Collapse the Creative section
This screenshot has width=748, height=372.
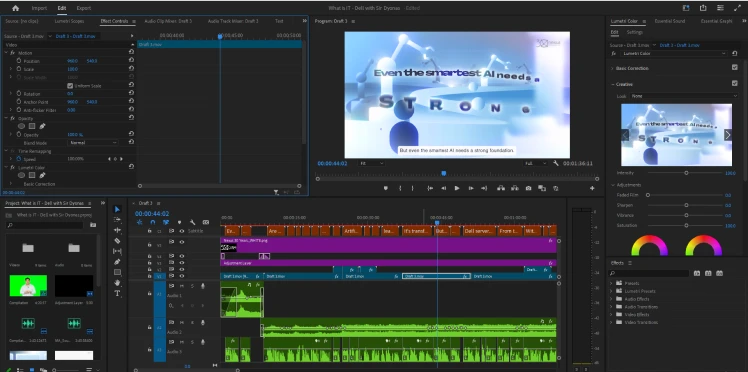(613, 84)
